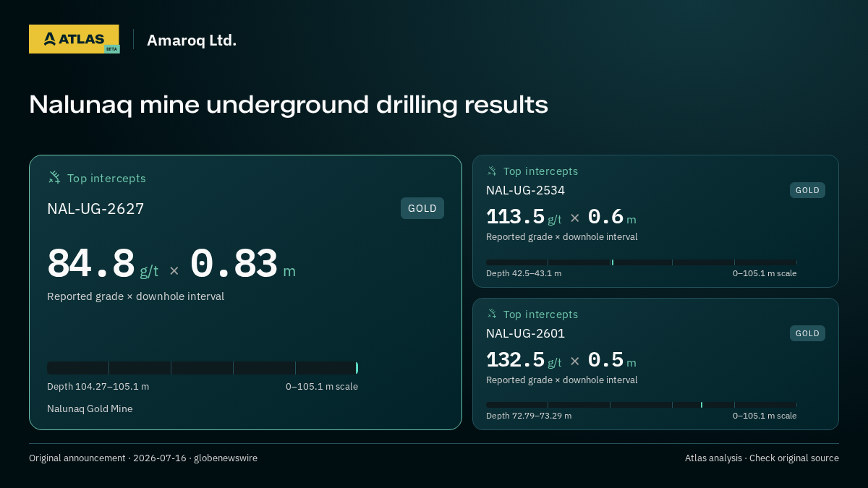Click reported grade caption in NAL-UG-2534 card

click(x=562, y=237)
